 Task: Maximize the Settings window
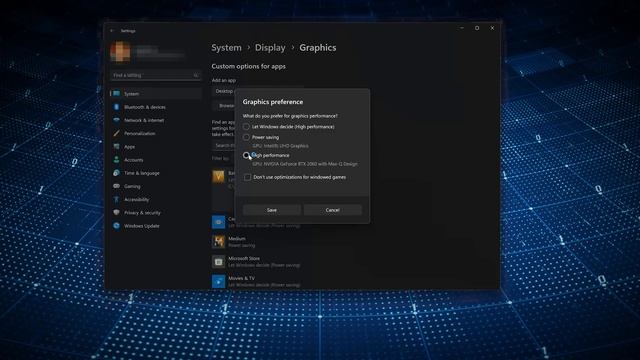[477, 28]
